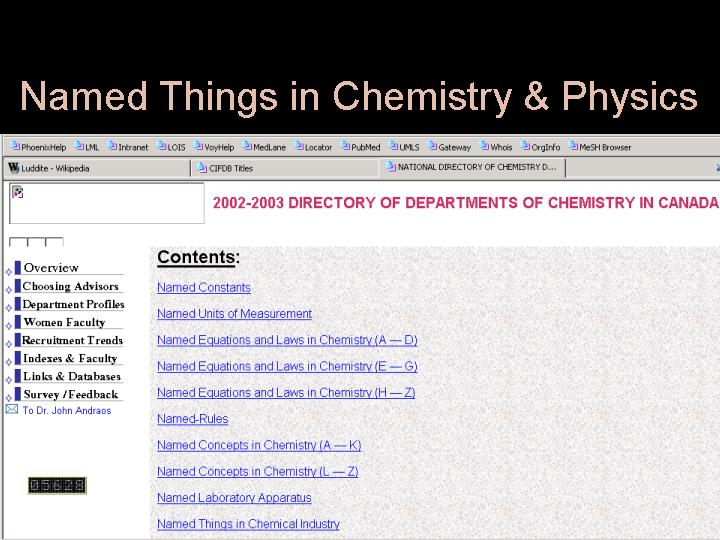Viewport: 720px width, 540px height.
Task: Follow the Named-Rules link
Action: [192, 419]
